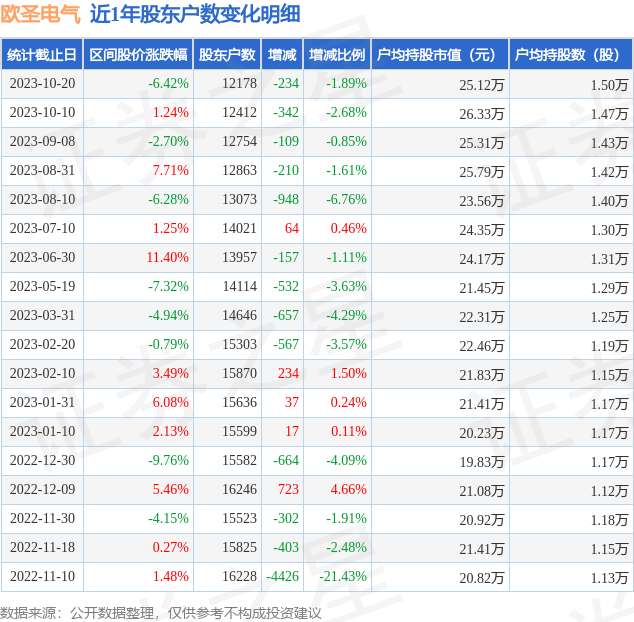Click the date cell 2023-02-10
Viewport: 634px width, 622px height.
[42, 373]
